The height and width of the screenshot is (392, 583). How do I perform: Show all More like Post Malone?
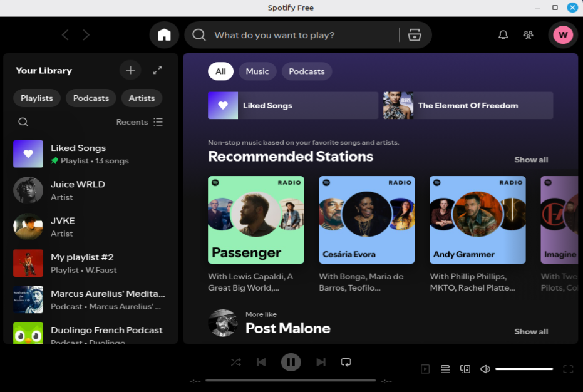point(531,331)
